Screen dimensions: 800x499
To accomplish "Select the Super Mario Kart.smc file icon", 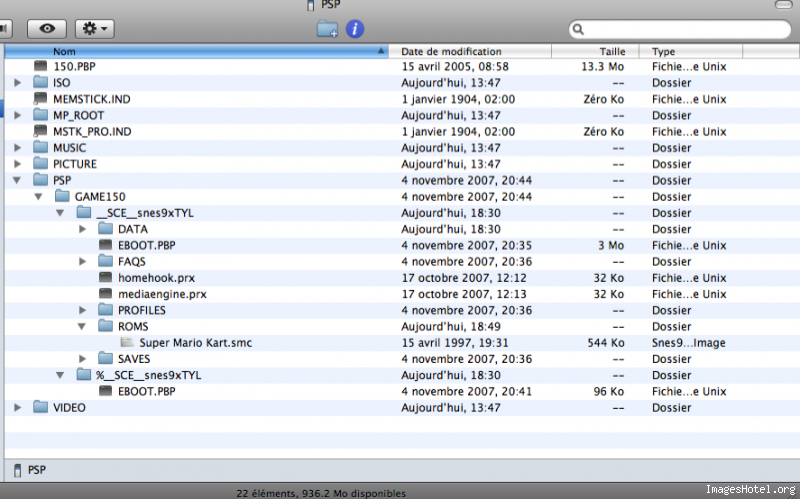I will (127, 342).
